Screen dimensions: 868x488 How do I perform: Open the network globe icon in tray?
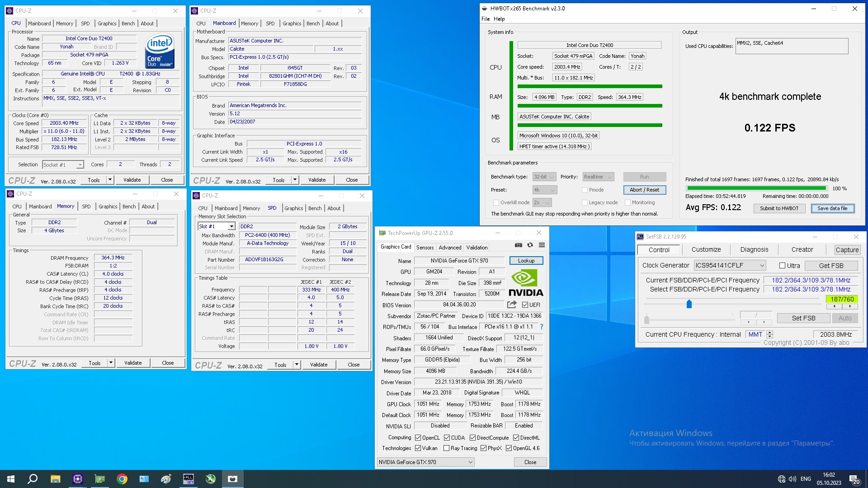tap(781, 479)
